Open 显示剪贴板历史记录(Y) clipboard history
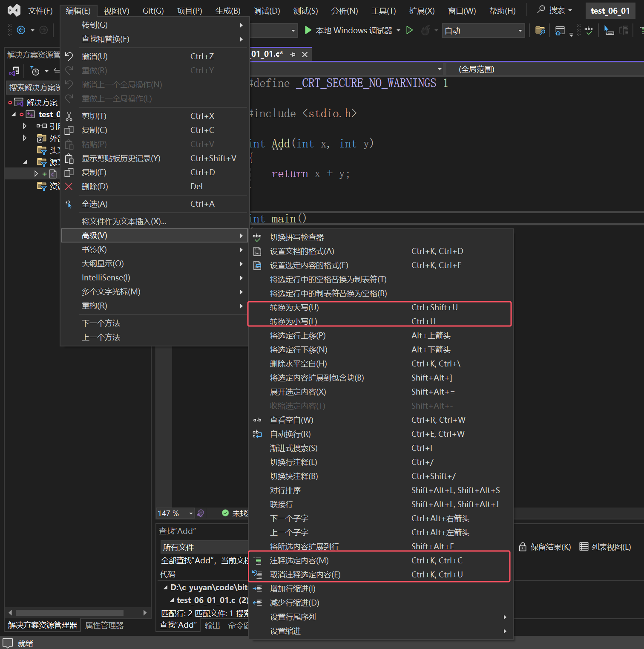This screenshot has width=644, height=649. (x=154, y=158)
